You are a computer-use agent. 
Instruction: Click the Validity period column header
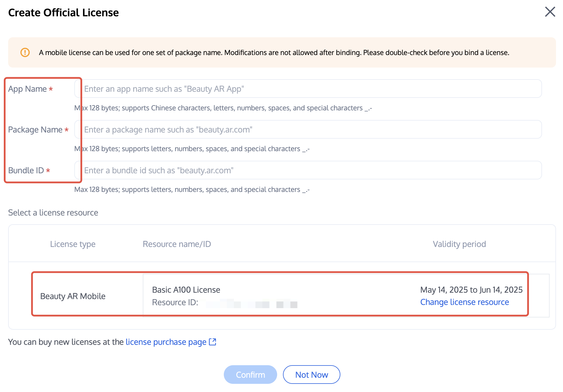[x=459, y=244]
